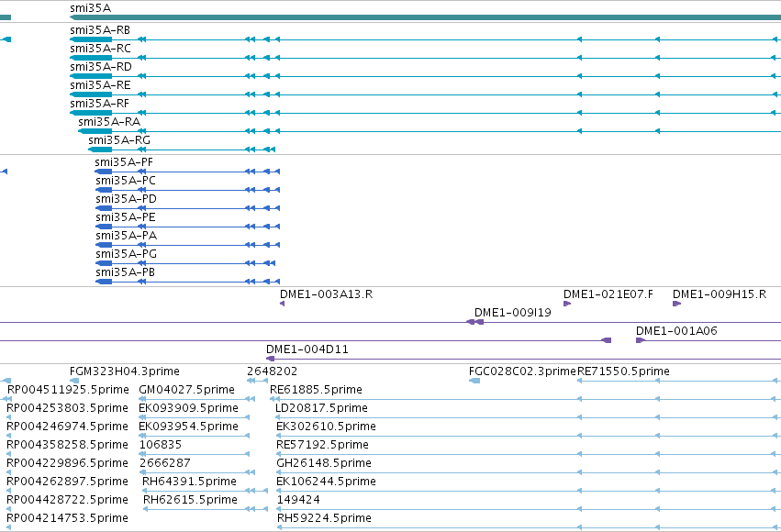Select the LD20817.5prime EST label
This screenshot has height=532, width=781.
321,408
